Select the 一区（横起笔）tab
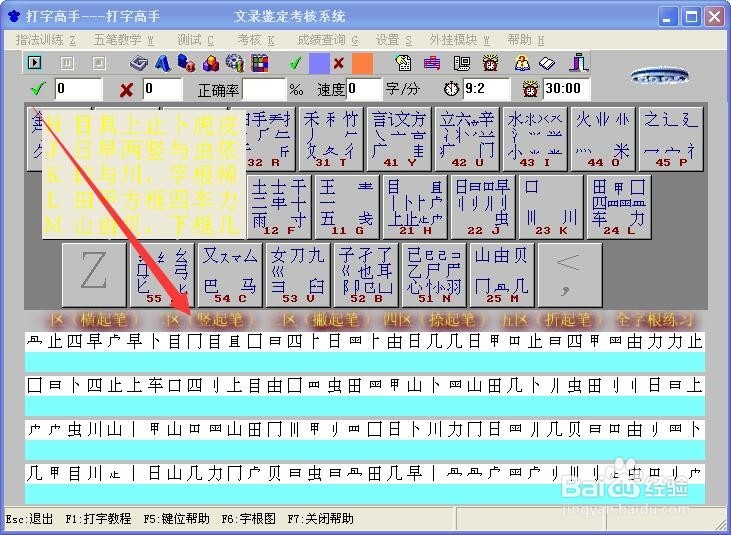The image size is (731, 535). tap(95, 320)
